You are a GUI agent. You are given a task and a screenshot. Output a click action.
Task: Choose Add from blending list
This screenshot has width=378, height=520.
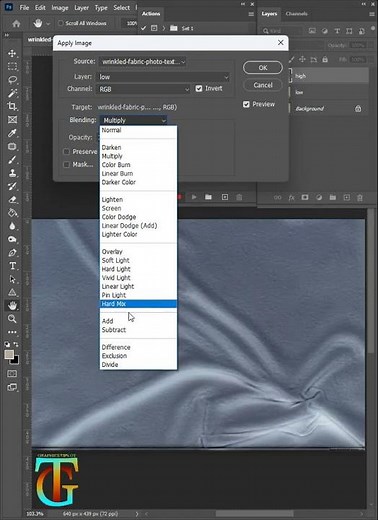(138, 321)
